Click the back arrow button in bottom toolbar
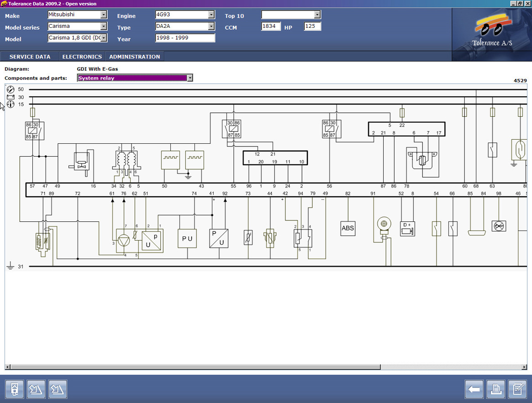 [x=474, y=389]
